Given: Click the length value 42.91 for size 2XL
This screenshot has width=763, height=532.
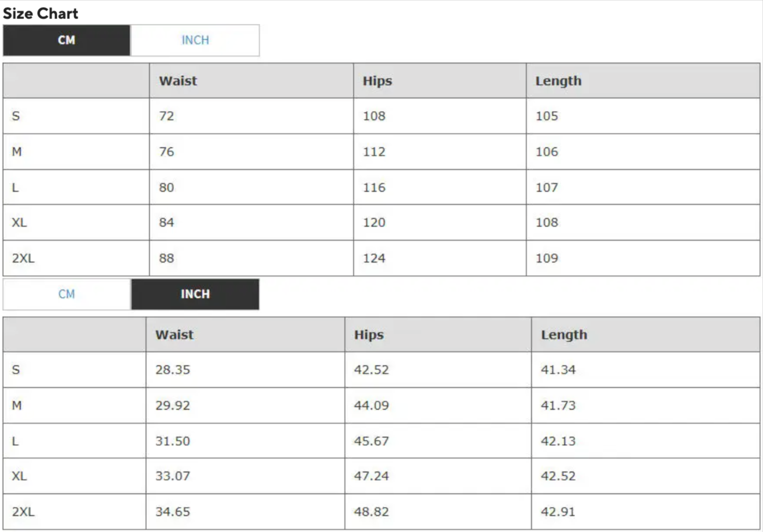Looking at the screenshot, I should point(558,512).
